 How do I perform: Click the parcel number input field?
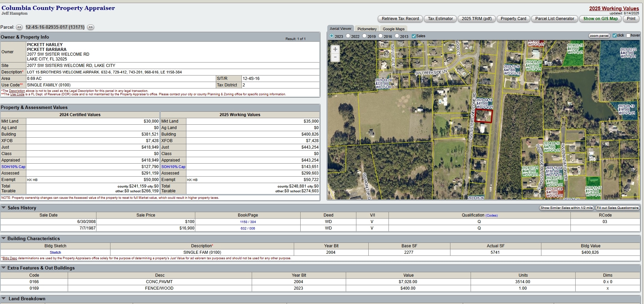point(55,27)
